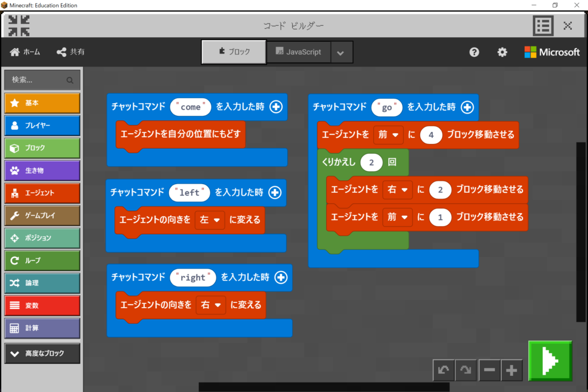Open the 前 dropdown in the 4-block move
Screen dimensions: 588x392
[x=388, y=135]
